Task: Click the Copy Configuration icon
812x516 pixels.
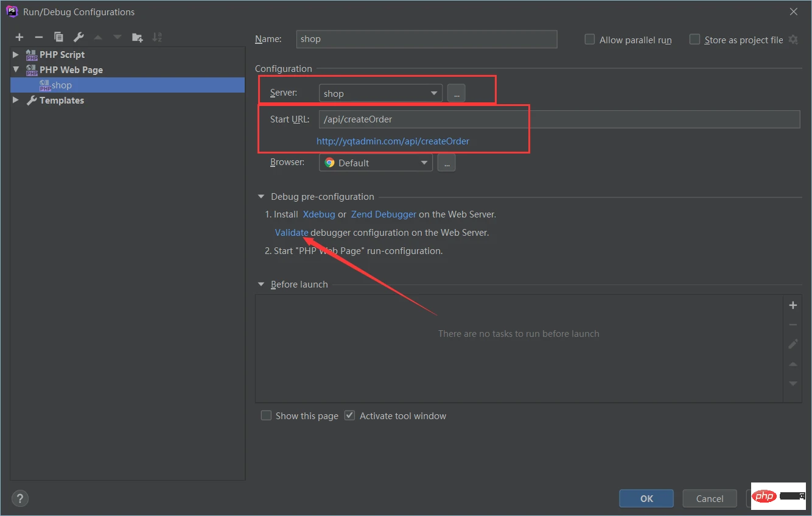Action: (x=58, y=37)
